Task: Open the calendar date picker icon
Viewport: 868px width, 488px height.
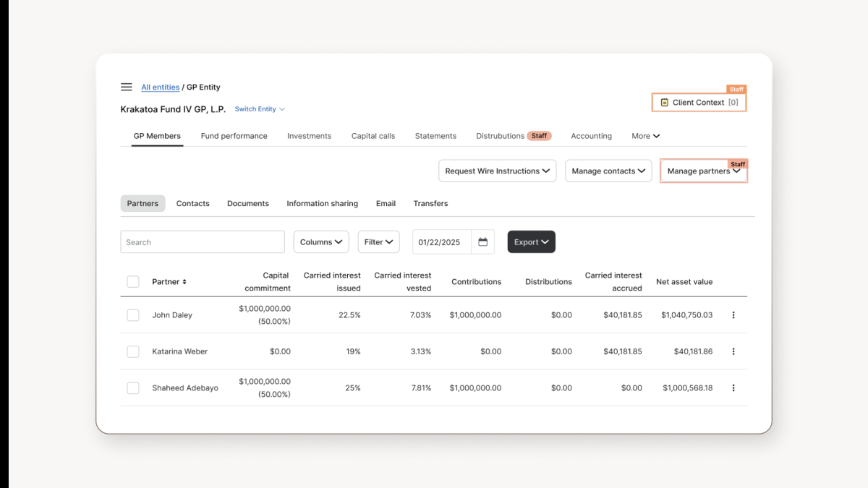Action: pos(483,241)
